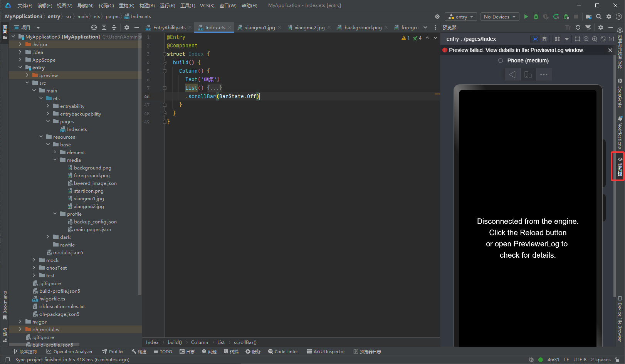Open the 项目 view selector dropdown
Screen dimensions: 625x364
tap(27, 27)
